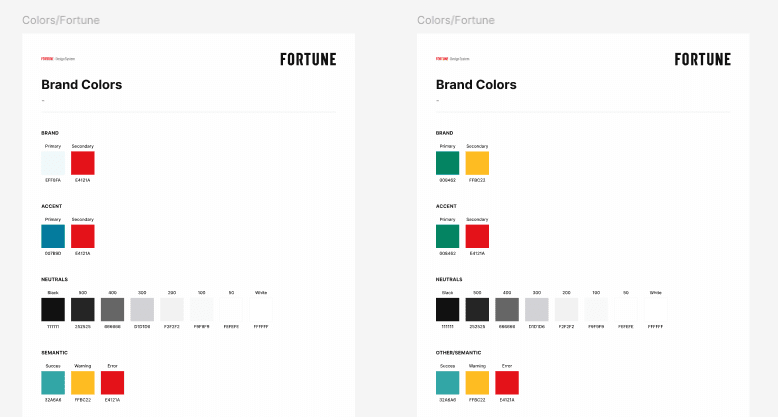Pick the pale blue Brand Primary swatch, left frame
The image size is (778, 417).
[53, 163]
